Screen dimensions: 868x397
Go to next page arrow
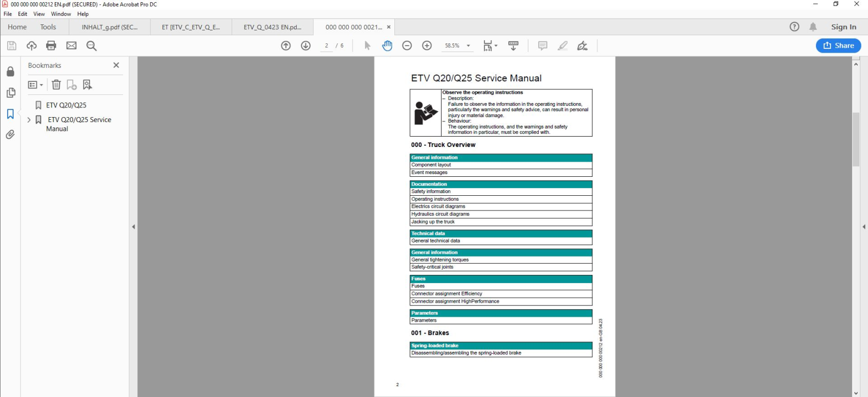pyautogui.click(x=306, y=46)
